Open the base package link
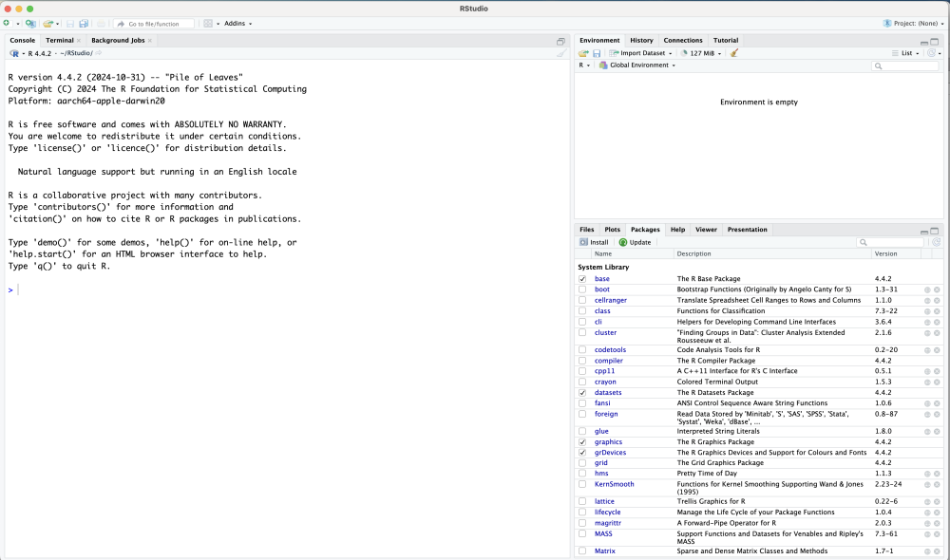This screenshot has width=950, height=560. (x=602, y=279)
